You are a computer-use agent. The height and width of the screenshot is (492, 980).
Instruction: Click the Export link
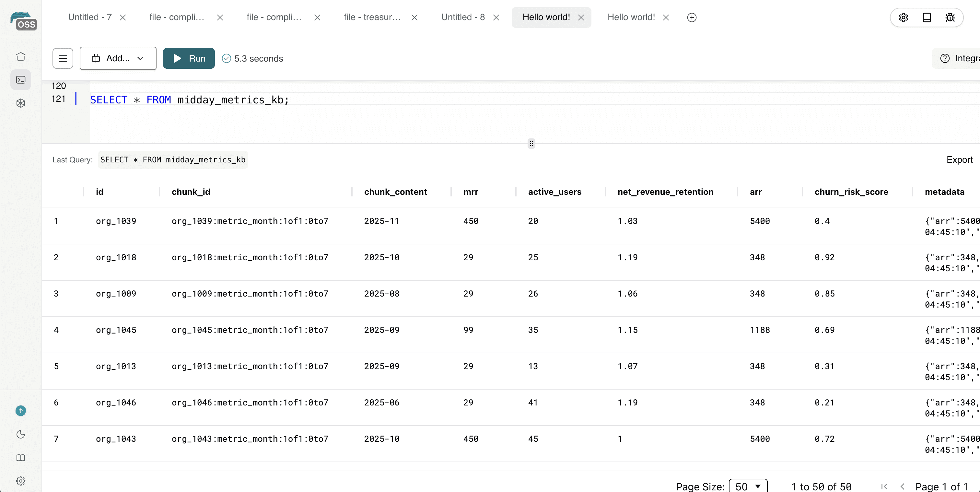coord(959,160)
